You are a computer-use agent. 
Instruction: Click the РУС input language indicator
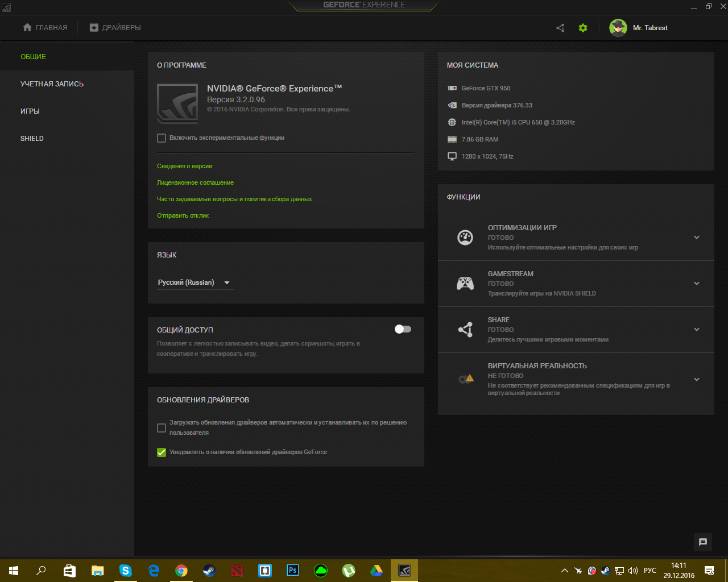pos(650,571)
